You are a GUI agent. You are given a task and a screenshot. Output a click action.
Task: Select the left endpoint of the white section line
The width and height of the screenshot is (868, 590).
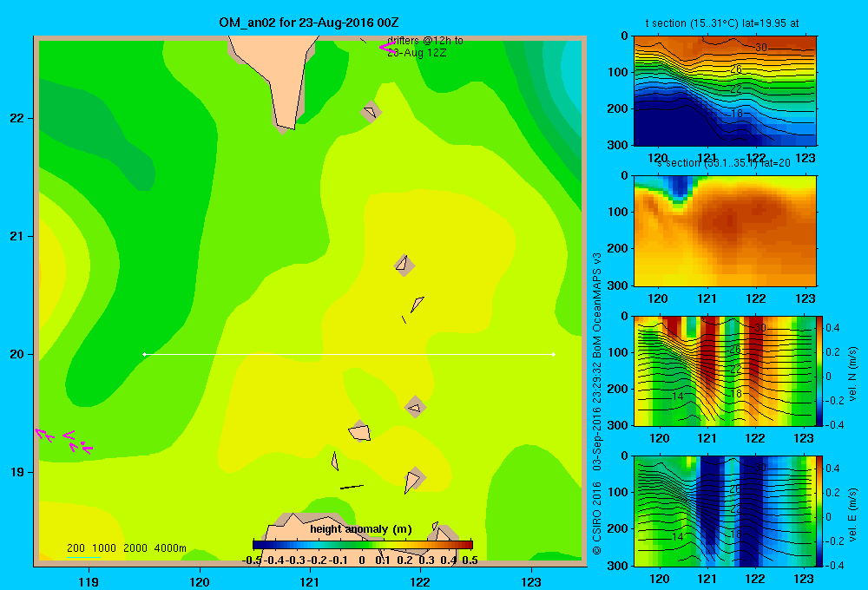(x=144, y=354)
